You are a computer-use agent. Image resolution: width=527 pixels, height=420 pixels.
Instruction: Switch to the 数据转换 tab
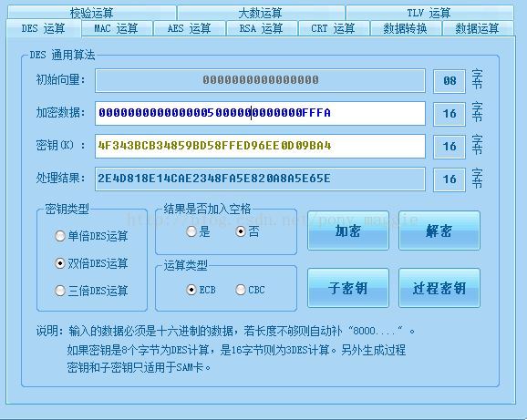(x=406, y=28)
